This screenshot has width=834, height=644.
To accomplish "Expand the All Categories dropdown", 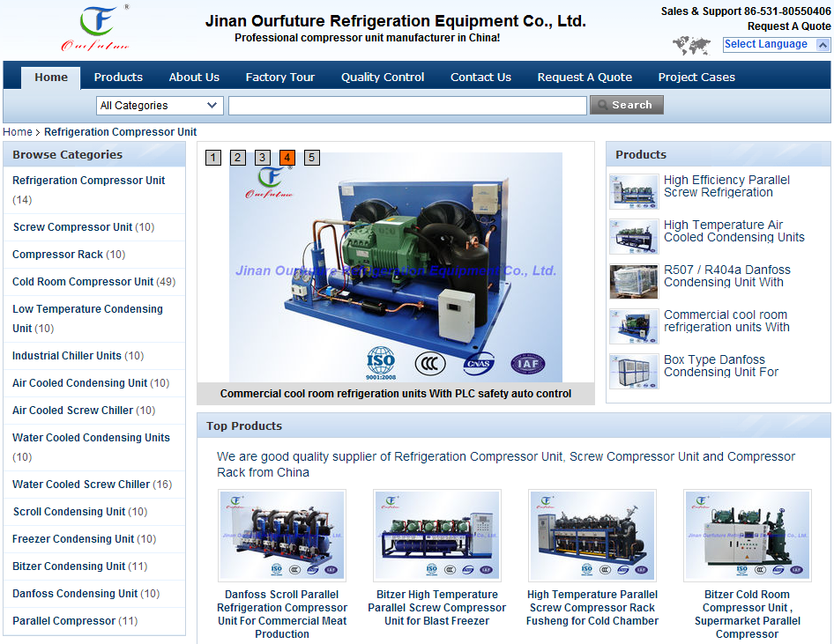I will coord(160,105).
